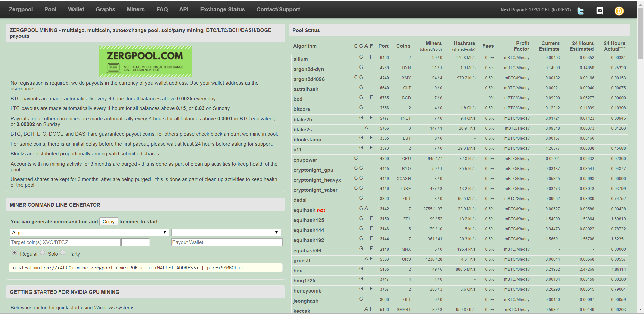Select the Party mining mode radio button

pyautogui.click(x=63, y=253)
